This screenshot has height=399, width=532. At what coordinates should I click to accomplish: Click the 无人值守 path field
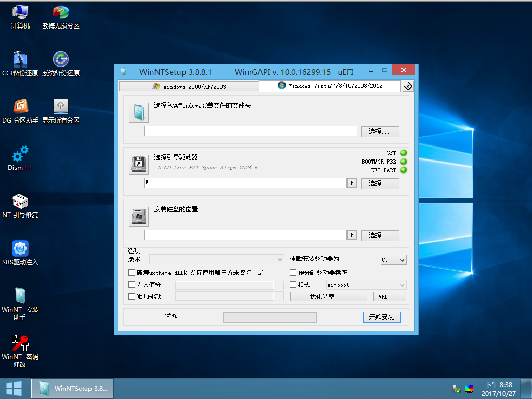pos(224,285)
